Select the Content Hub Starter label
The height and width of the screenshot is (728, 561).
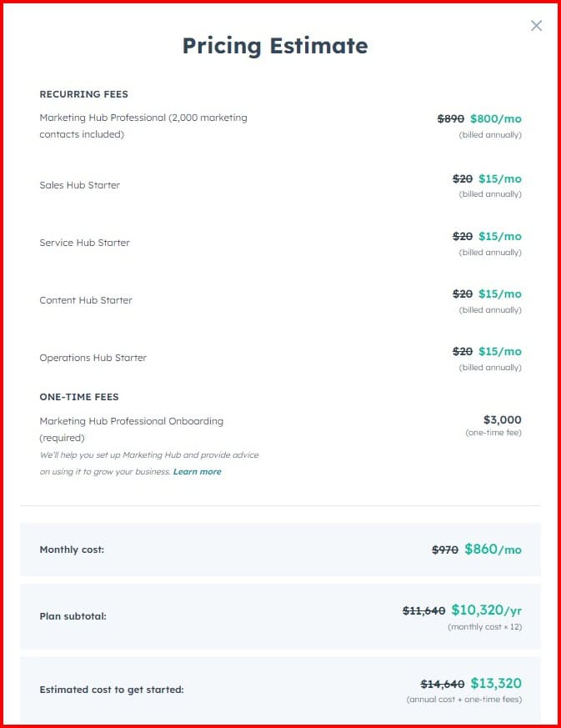pos(86,300)
